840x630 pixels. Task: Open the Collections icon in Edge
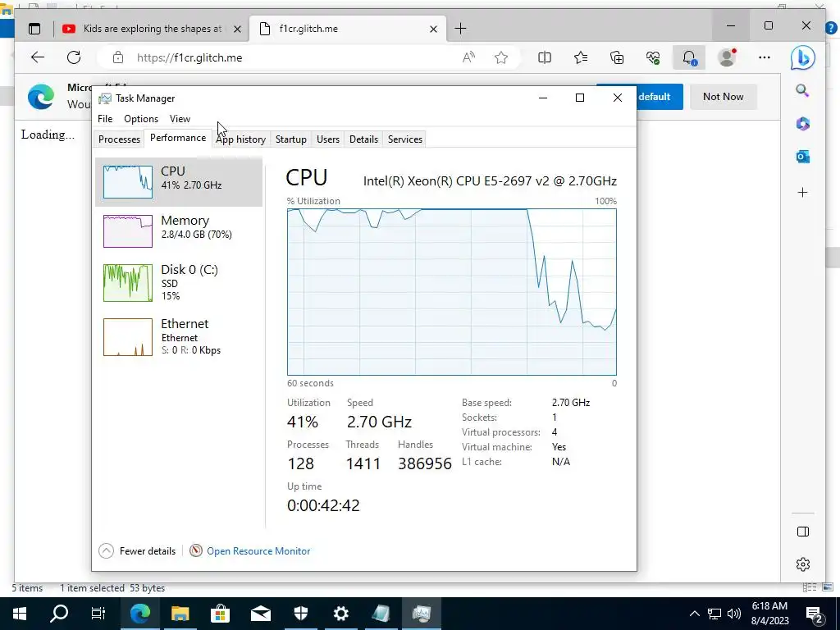617,57
